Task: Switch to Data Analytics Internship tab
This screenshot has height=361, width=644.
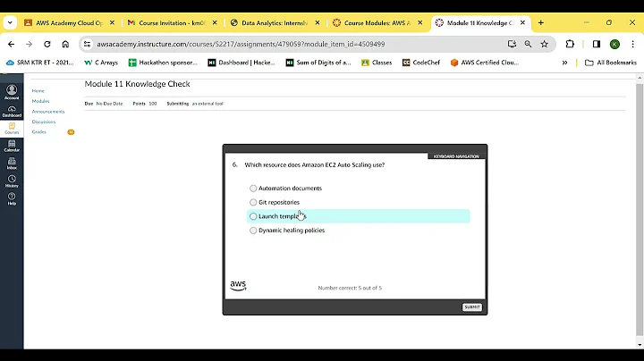Action: click(275, 23)
